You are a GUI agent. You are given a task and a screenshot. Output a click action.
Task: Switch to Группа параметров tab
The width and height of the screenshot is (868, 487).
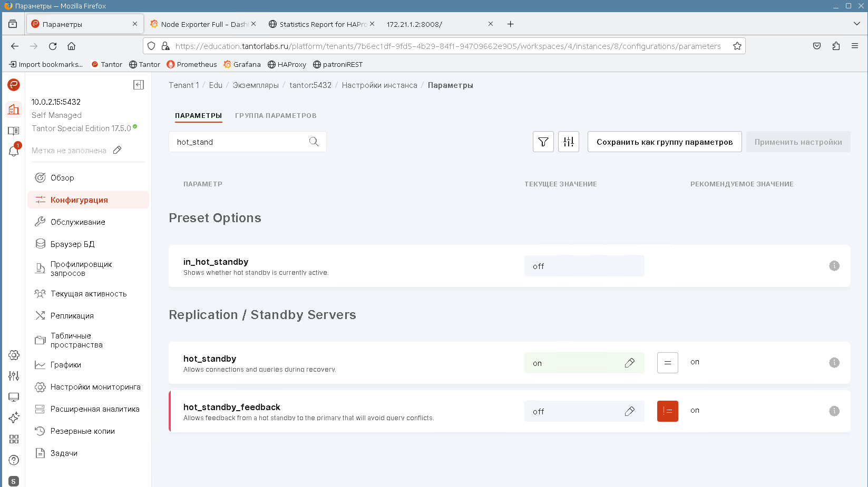click(x=276, y=116)
